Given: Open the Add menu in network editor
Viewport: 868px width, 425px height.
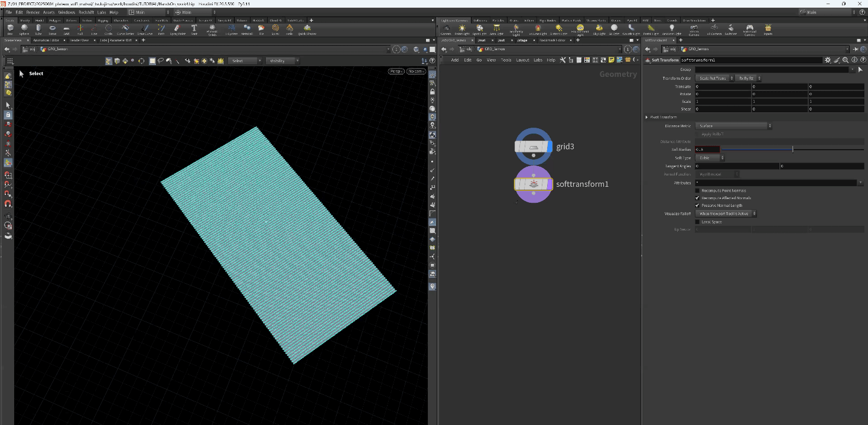Looking at the screenshot, I should (454, 60).
